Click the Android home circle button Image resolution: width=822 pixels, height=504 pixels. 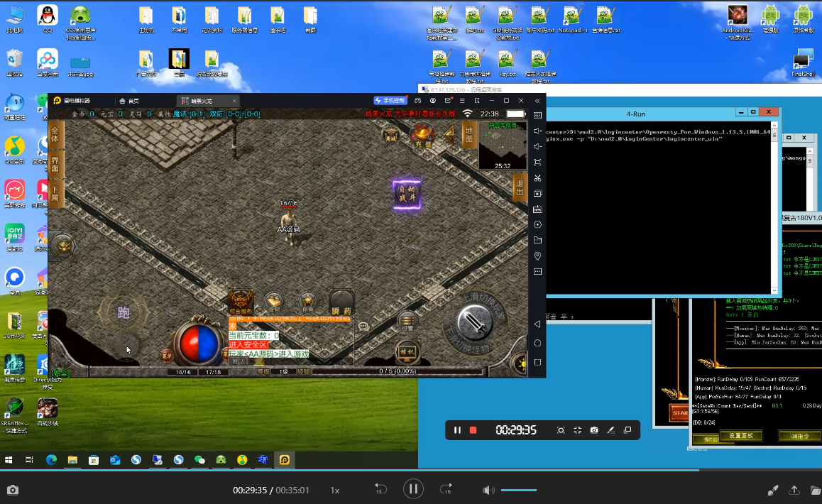tap(537, 343)
